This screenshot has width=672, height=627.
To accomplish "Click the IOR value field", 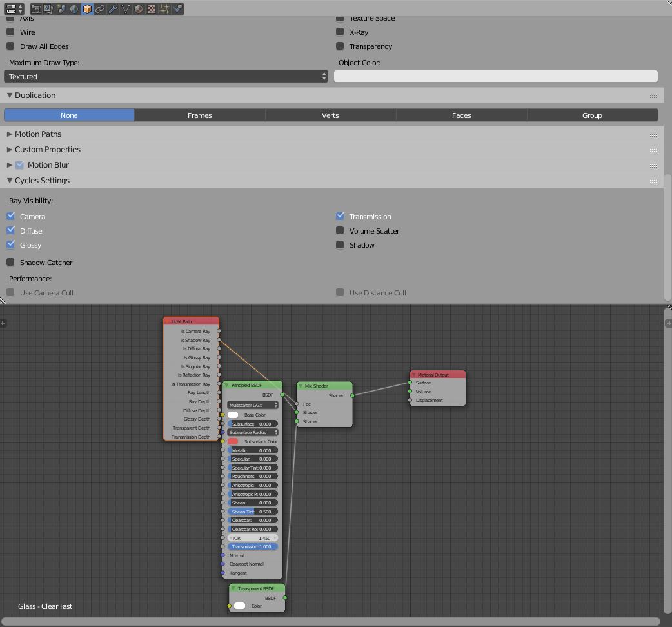I will 253,538.
